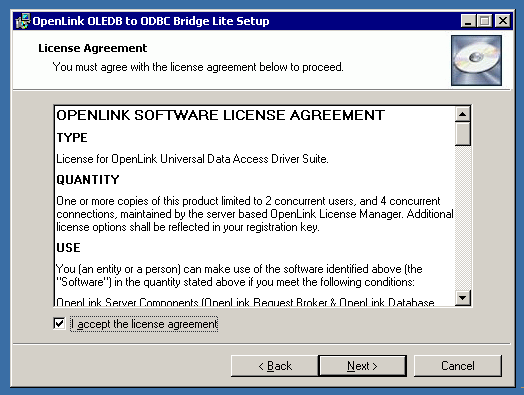Image resolution: width=524 pixels, height=395 pixels.
Task: Click the scrollbar track below the thumb
Action: [x=463, y=217]
